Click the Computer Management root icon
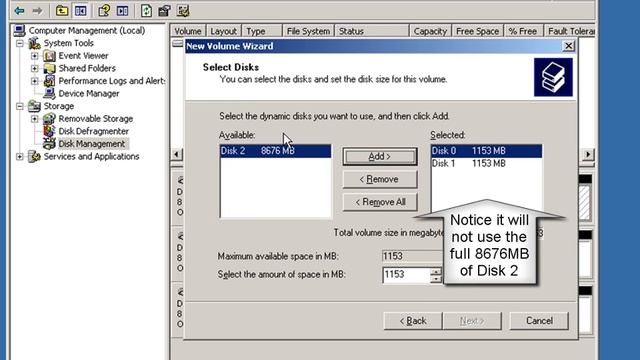The height and width of the screenshot is (360, 640). pyautogui.click(x=20, y=30)
